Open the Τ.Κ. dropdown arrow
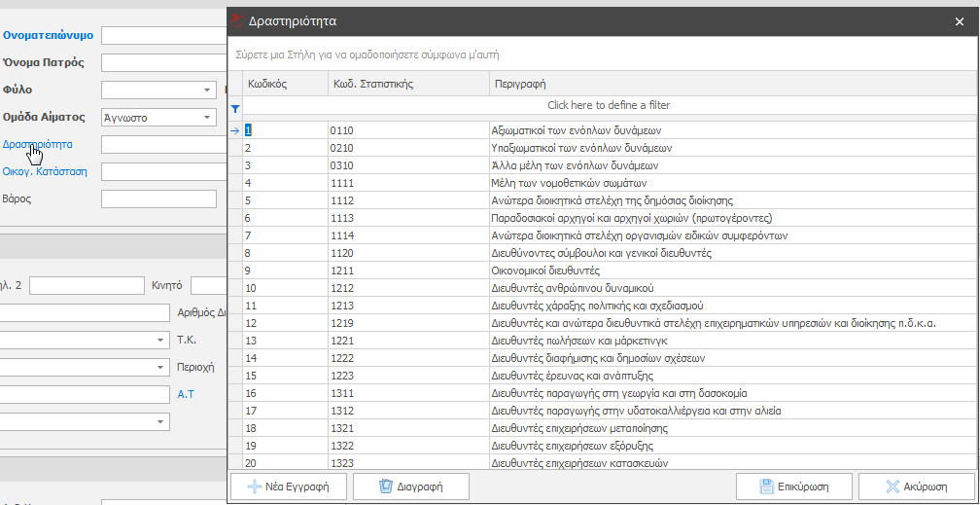 (159, 340)
